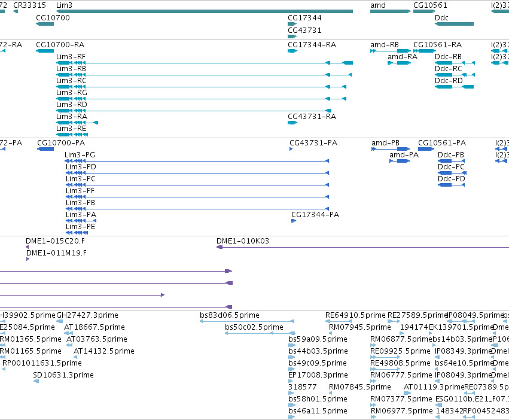
Task: Select the Lim3-PB protein line
Action: [x=197, y=209]
